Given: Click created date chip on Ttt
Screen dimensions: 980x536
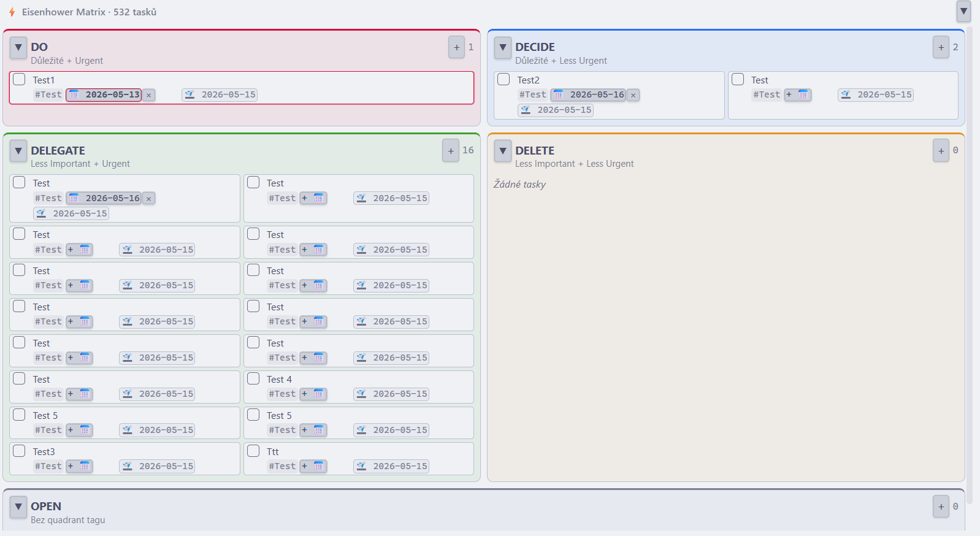Looking at the screenshot, I should [x=391, y=466].
